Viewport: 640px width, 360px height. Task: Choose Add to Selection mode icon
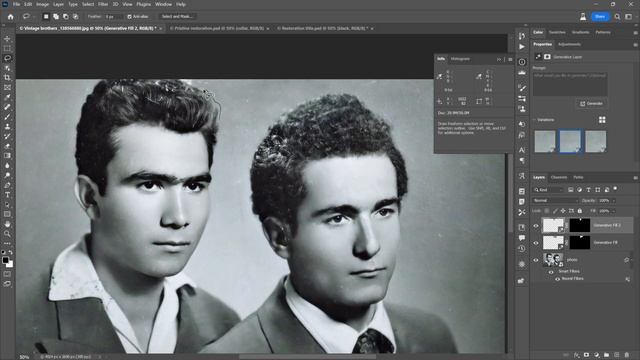pyautogui.click(x=56, y=17)
